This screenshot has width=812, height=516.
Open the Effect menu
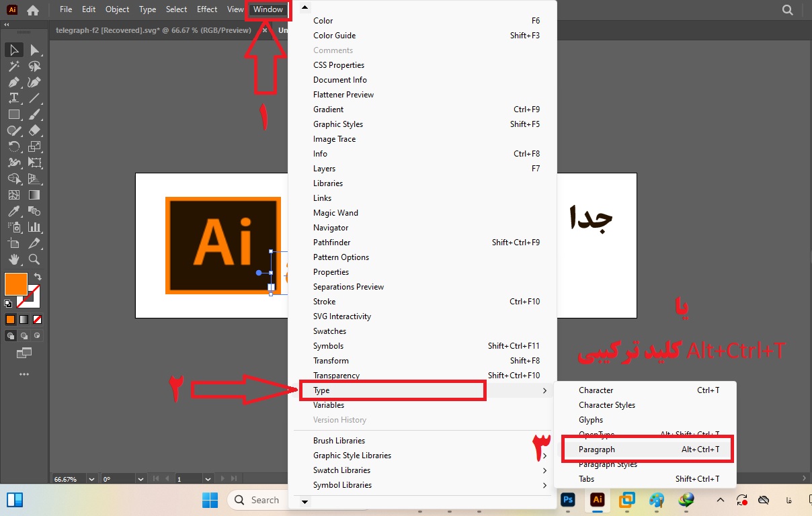coord(207,9)
